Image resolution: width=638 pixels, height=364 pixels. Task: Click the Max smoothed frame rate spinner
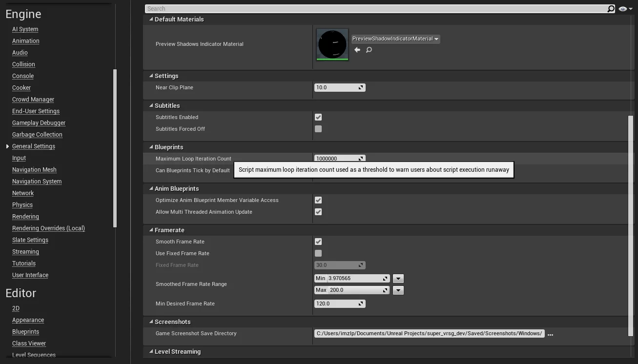(385, 290)
